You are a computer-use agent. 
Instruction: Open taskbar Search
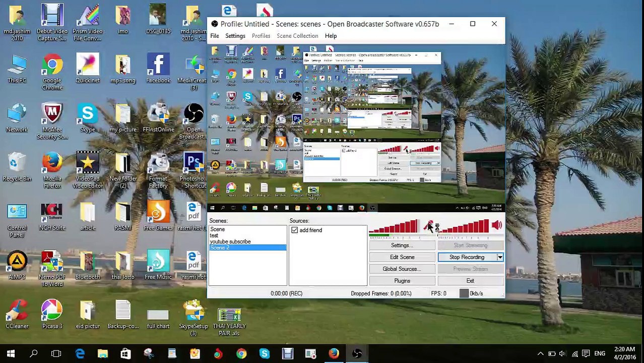click(34, 353)
